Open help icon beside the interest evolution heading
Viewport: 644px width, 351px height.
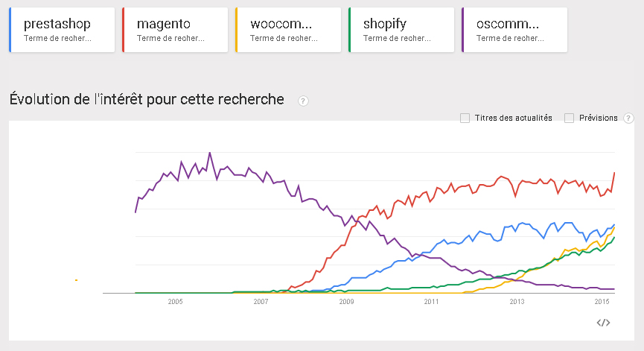[303, 101]
